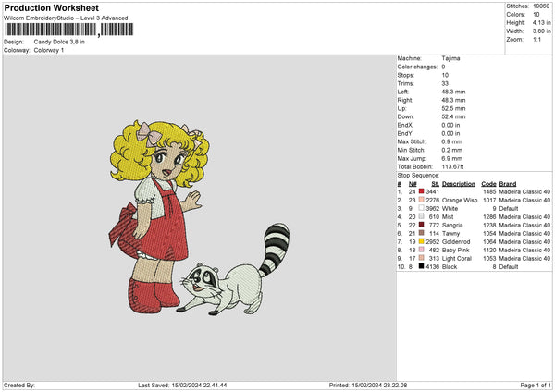Click the 'Goldenrod' description
The width and height of the screenshot is (555, 392).
tap(456, 241)
